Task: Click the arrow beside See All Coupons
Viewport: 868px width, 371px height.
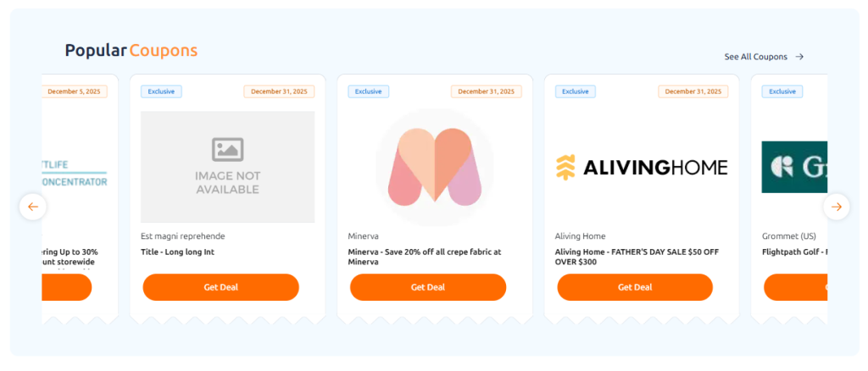Action: coord(799,57)
